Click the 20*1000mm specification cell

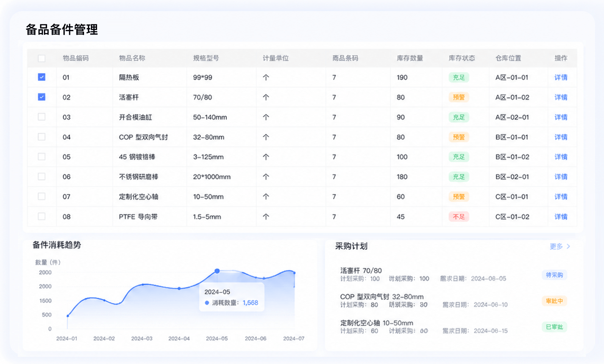[x=212, y=177]
